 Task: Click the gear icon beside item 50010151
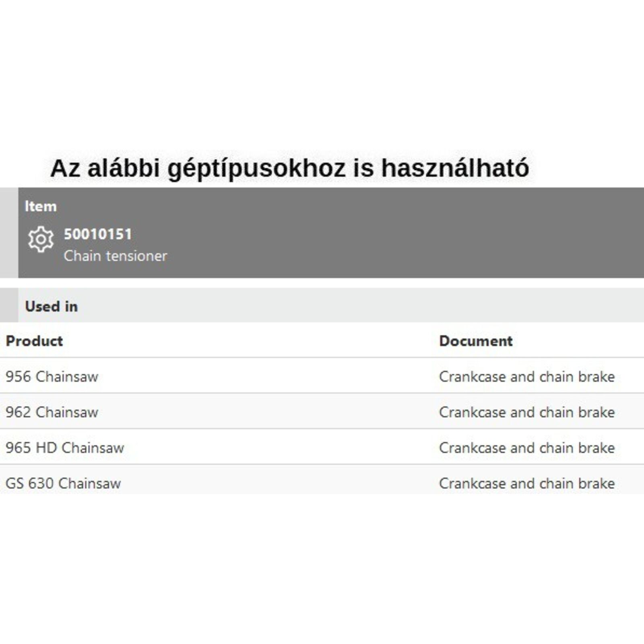(x=41, y=239)
